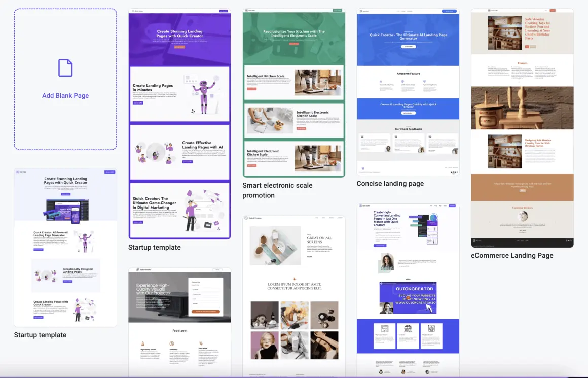Click the QUICKCREATOR video banner image
The image size is (588, 378).
click(408, 298)
